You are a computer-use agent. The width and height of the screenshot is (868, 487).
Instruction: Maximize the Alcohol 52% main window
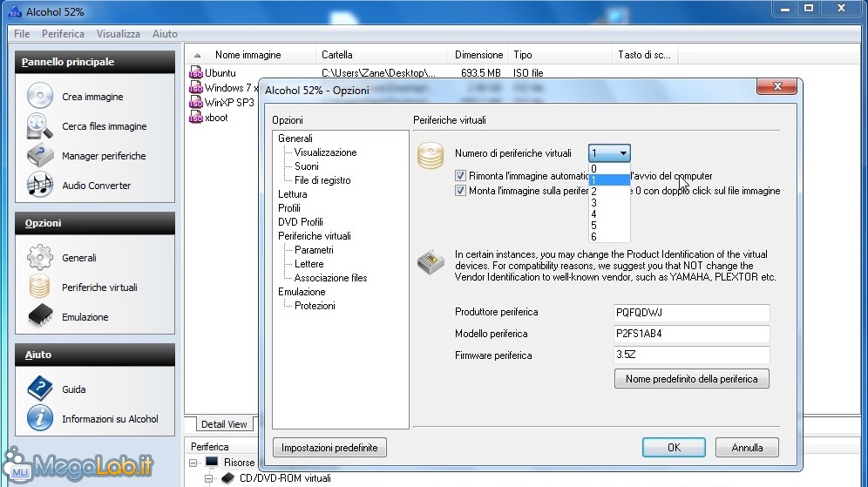[810, 8]
